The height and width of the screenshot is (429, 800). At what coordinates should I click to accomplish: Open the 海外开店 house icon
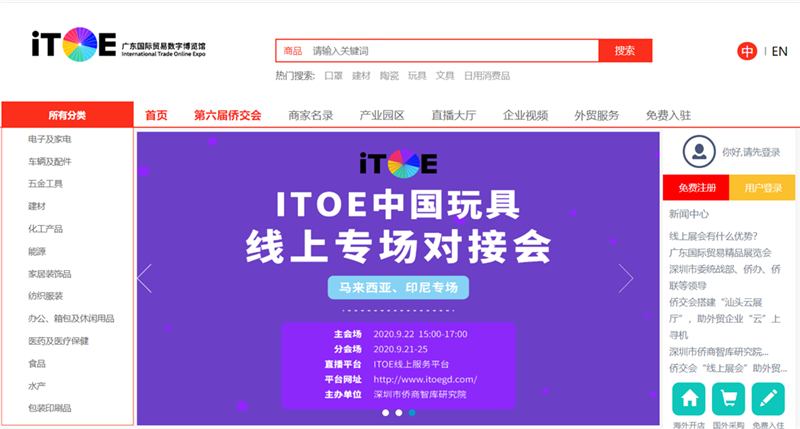(x=689, y=399)
